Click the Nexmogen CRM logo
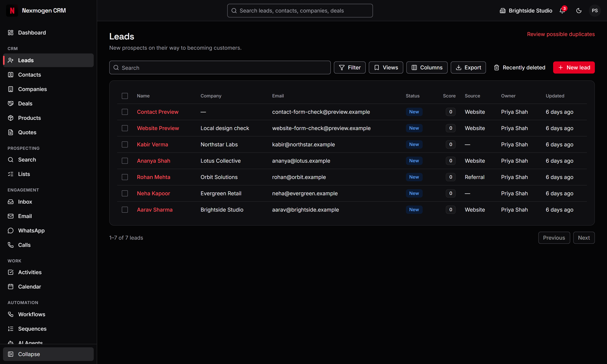Screen dimensions: 607x364 click(x=12, y=11)
